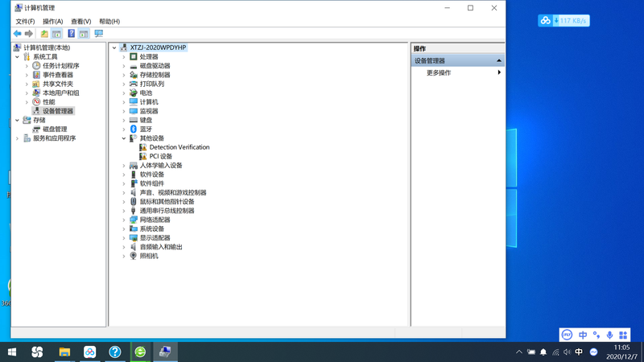Image resolution: width=644 pixels, height=362 pixels.
Task: Open 更多操作 in the actions pane
Action: (439, 72)
